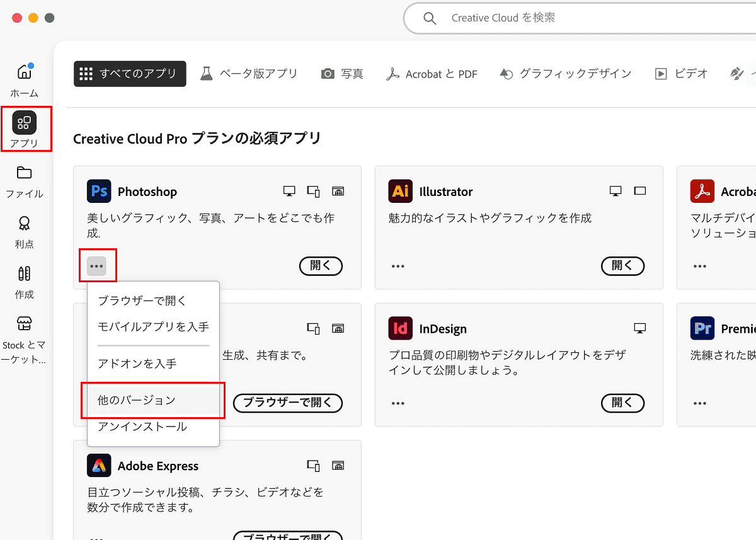Click the Creative Cloud を検索 field
Image resolution: width=756 pixels, height=540 pixels.
pos(580,18)
